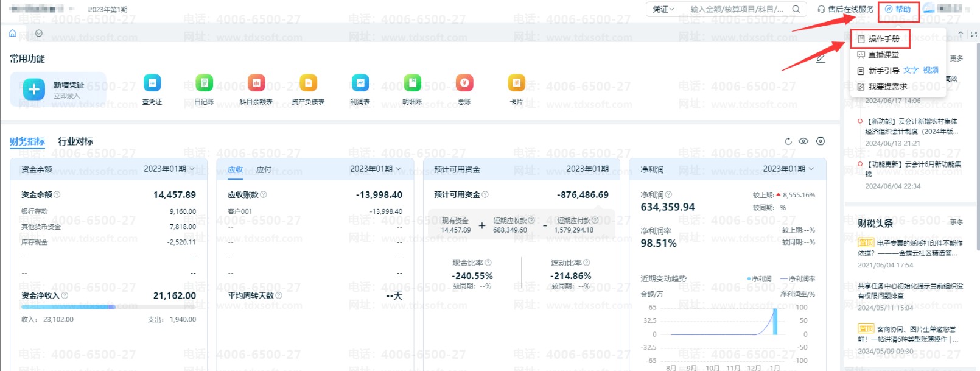
Task: Open the 卡片 asset card icon
Action: coord(516,83)
